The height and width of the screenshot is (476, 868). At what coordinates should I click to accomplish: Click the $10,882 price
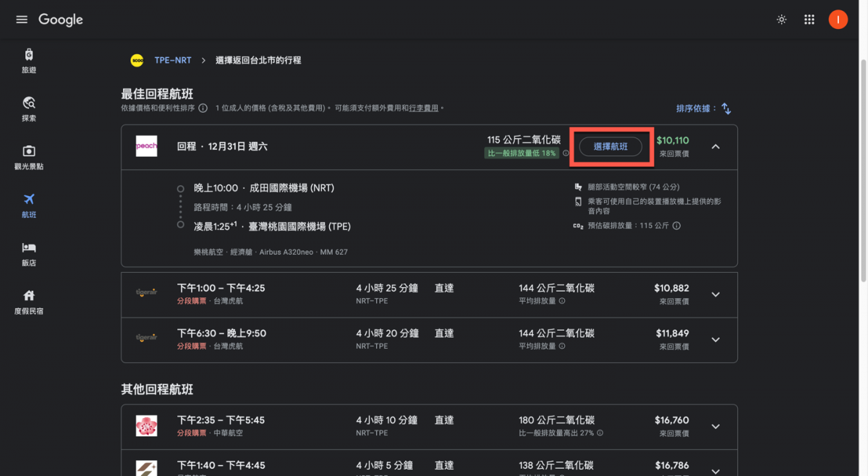click(671, 288)
